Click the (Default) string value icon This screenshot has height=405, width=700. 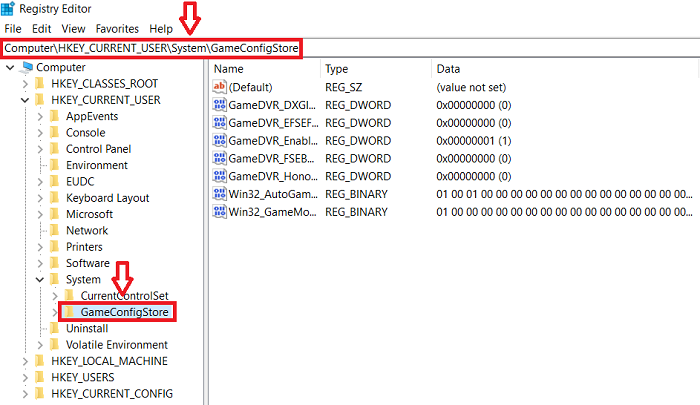click(x=219, y=87)
